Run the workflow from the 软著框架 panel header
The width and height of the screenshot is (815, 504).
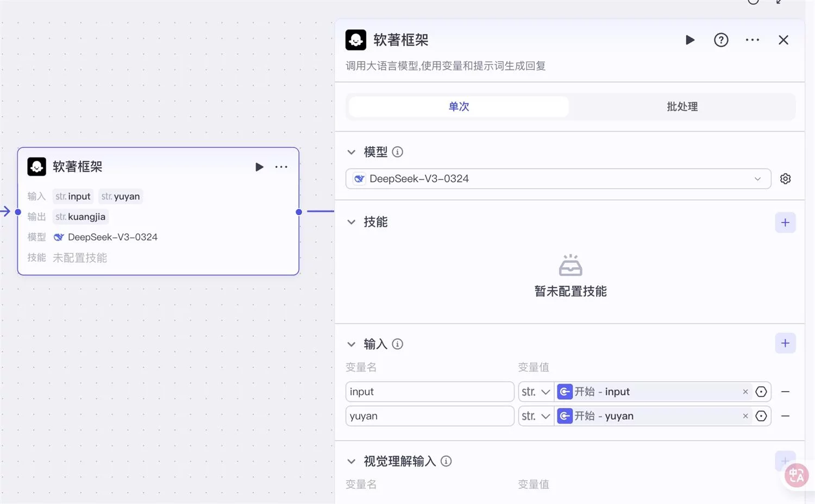coord(690,40)
